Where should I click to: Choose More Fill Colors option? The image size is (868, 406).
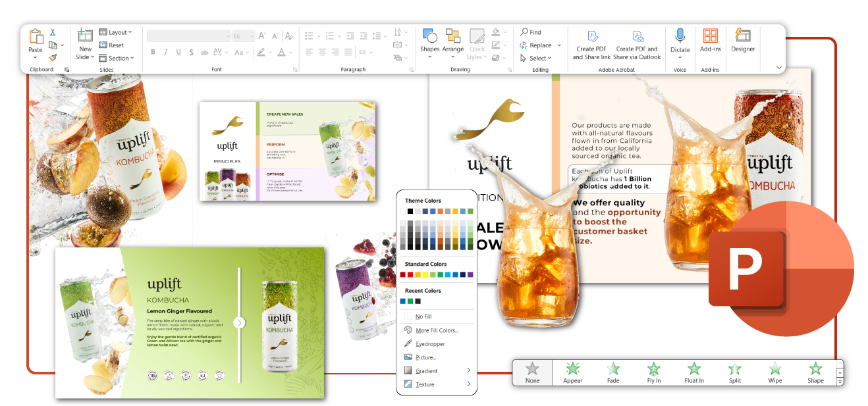coord(436,330)
